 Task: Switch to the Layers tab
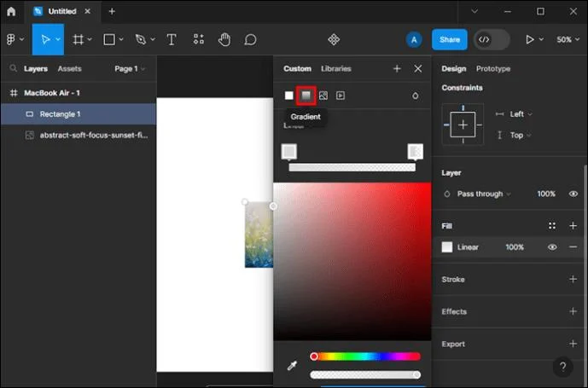[36, 68]
